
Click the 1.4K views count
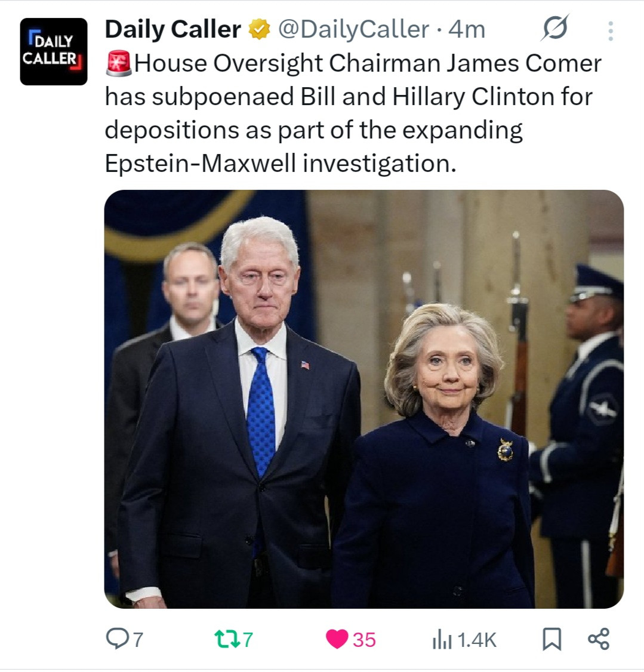click(x=477, y=640)
